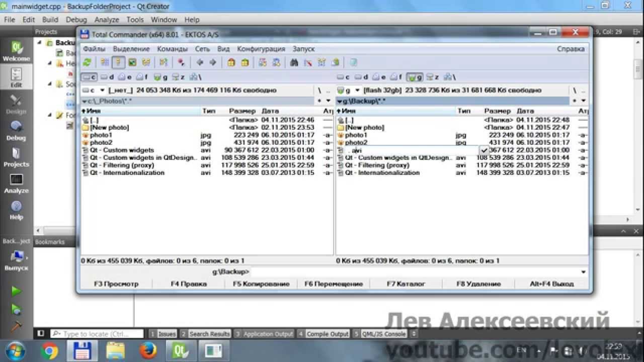This screenshot has height=362, width=644.
Task: Click F8 Удаление button
Action: pos(478,284)
